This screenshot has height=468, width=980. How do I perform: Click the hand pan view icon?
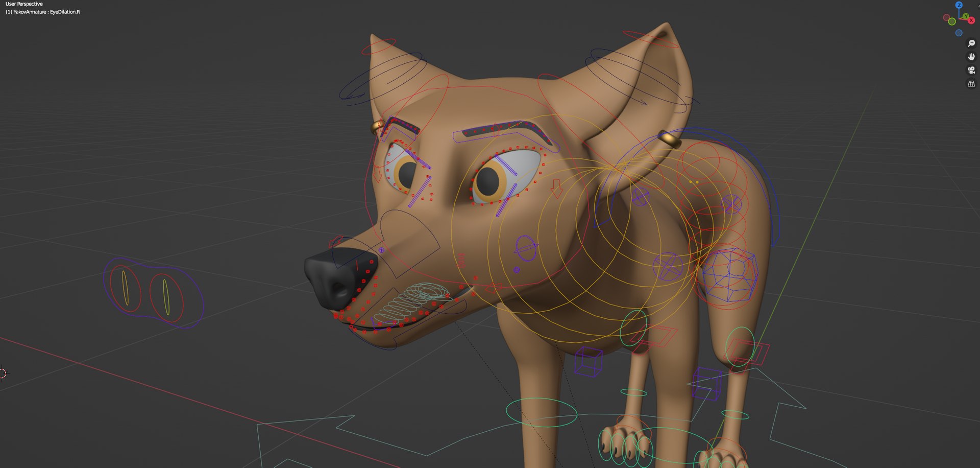point(971,57)
